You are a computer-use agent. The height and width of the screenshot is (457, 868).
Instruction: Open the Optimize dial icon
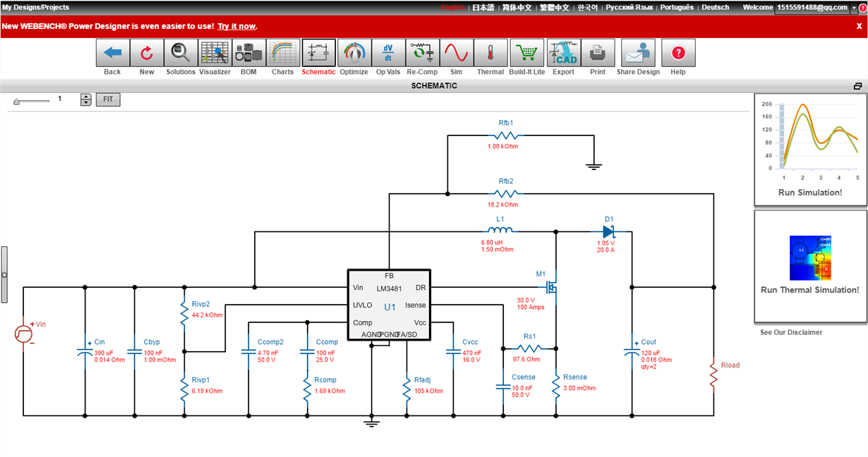pos(354,53)
